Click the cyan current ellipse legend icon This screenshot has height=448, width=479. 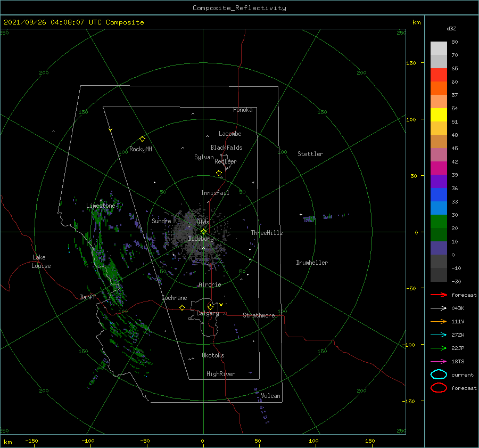click(439, 374)
